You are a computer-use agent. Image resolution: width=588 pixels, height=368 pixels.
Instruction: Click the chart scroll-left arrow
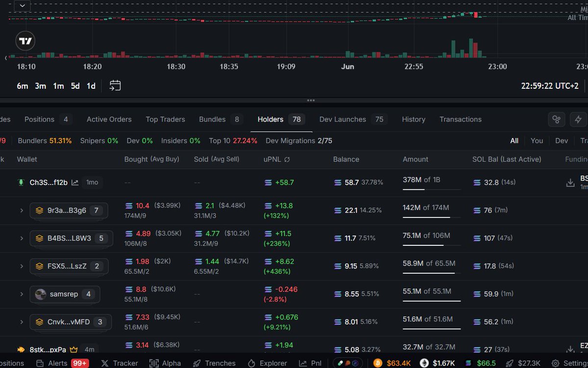pos(6,57)
